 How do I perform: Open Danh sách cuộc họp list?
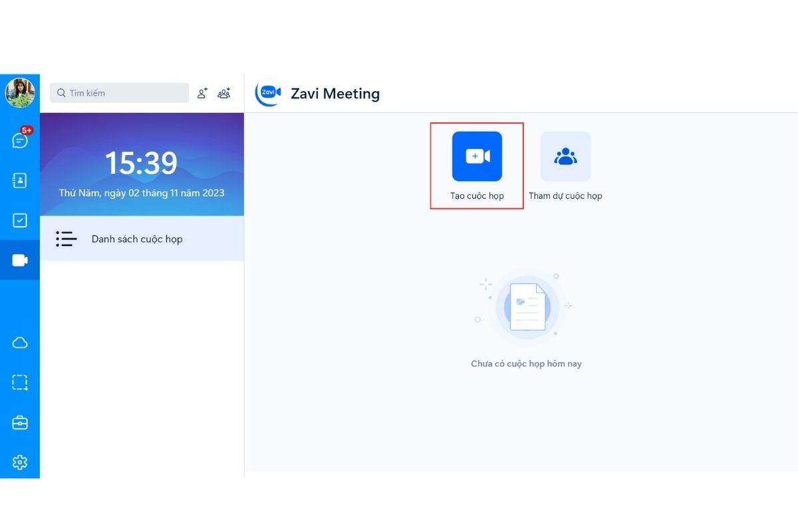142,239
